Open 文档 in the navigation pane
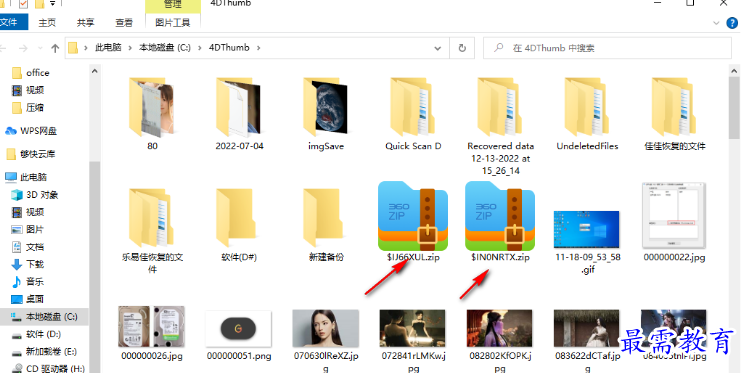 pos(28,247)
